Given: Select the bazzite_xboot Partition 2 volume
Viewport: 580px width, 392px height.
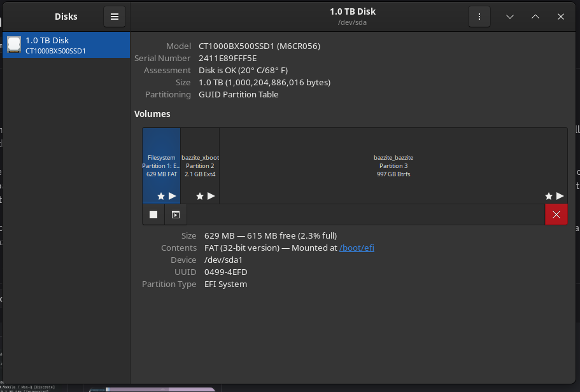Looking at the screenshot, I should pos(200,165).
